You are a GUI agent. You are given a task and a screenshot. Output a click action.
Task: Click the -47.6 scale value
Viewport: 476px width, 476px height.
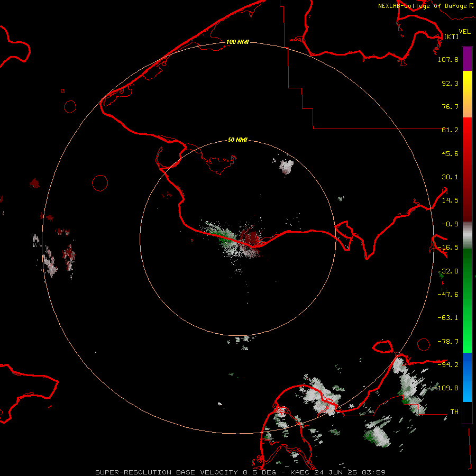pyautogui.click(x=448, y=295)
